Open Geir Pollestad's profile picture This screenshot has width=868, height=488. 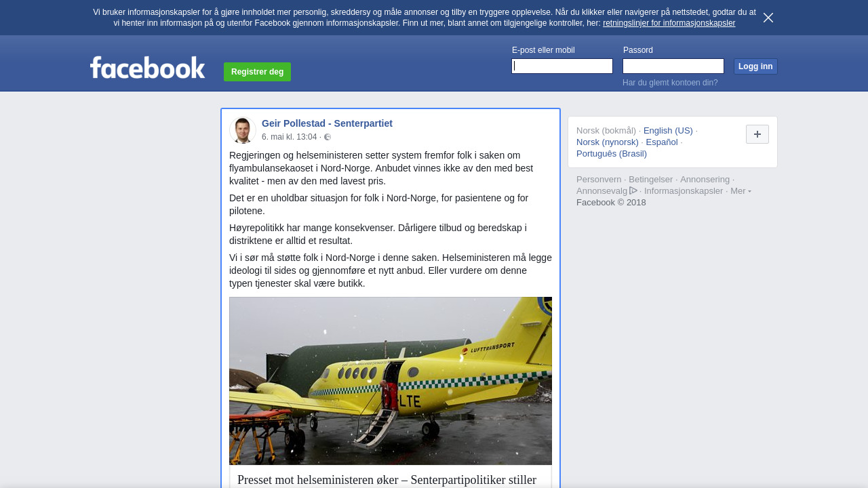pos(242,130)
